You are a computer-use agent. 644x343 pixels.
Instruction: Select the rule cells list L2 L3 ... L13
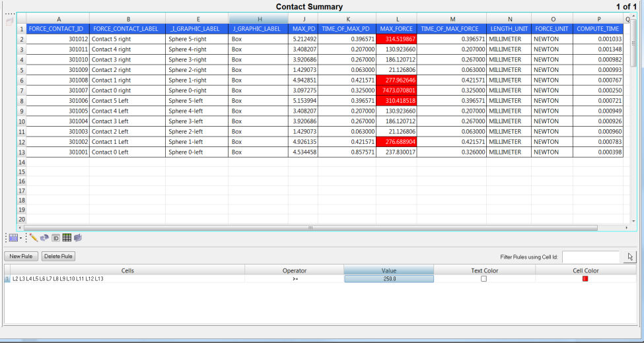127,278
